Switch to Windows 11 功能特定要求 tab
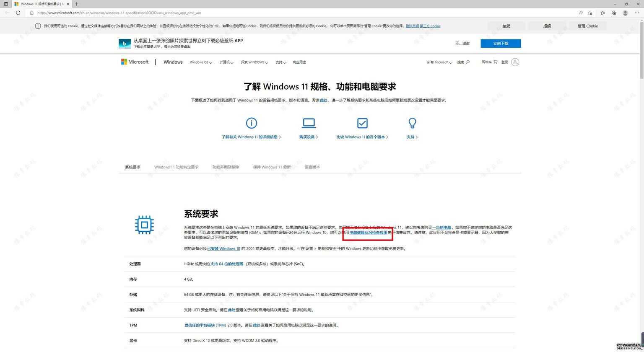The width and height of the screenshot is (644, 352). click(176, 167)
